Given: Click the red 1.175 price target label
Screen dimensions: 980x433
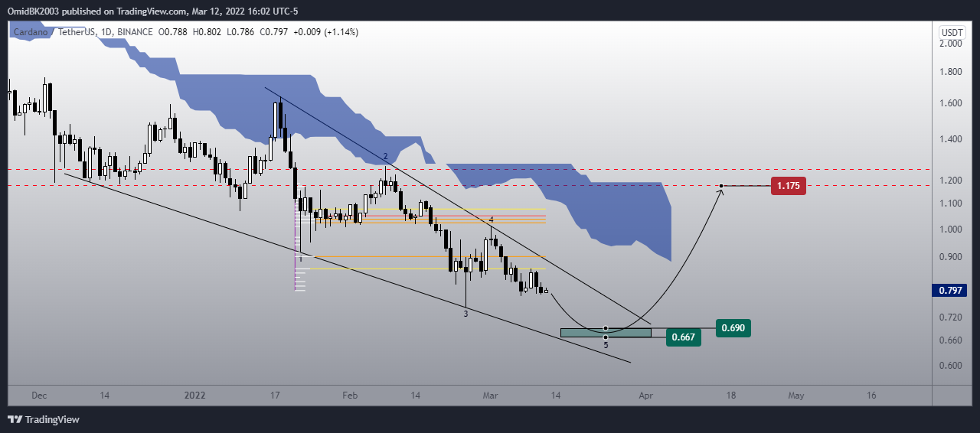Looking at the screenshot, I should tap(788, 186).
